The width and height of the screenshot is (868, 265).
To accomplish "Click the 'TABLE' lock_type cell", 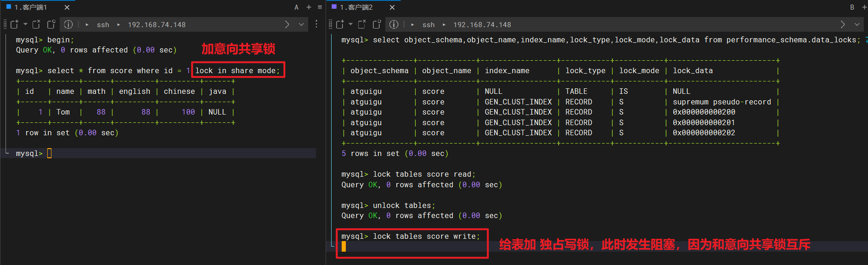I will pyautogui.click(x=576, y=91).
